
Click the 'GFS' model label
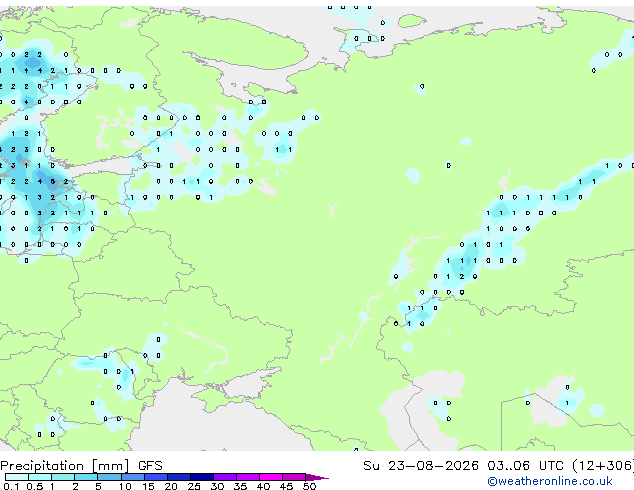tap(150, 466)
